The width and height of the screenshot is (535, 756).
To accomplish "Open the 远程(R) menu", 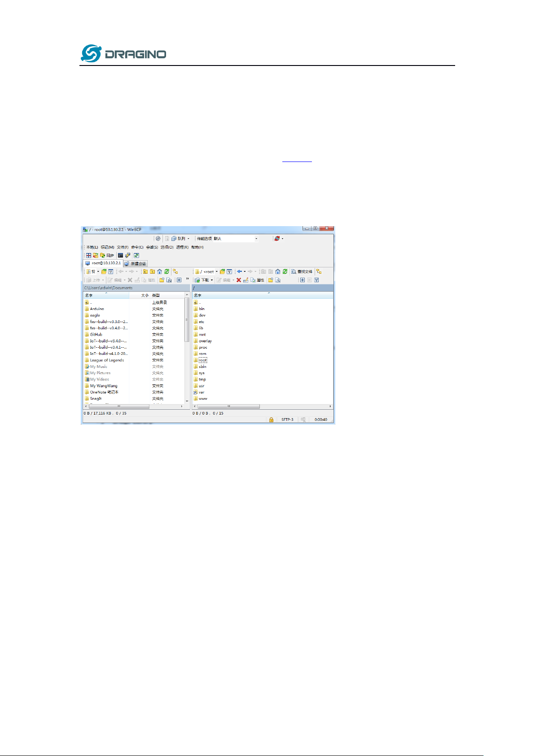I will [x=182, y=247].
